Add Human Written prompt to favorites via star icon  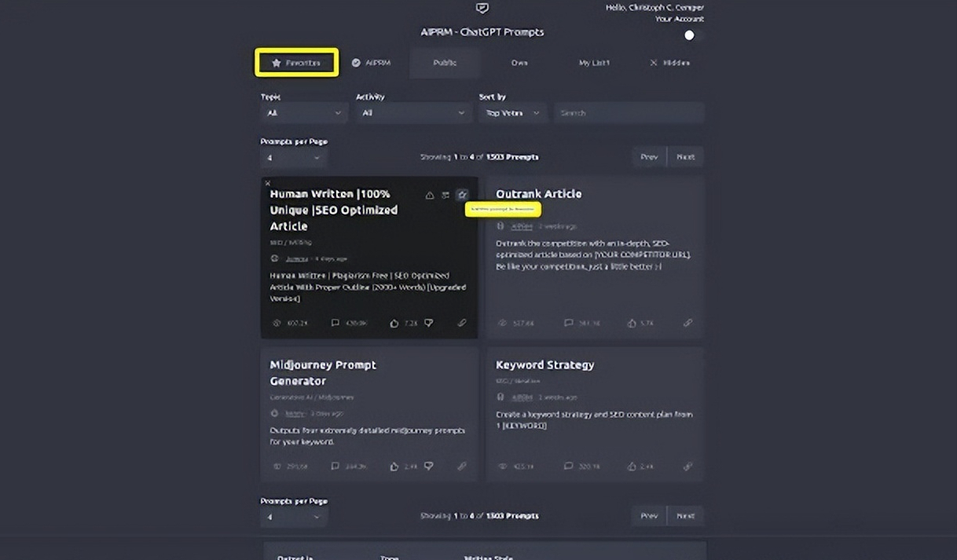(x=462, y=195)
